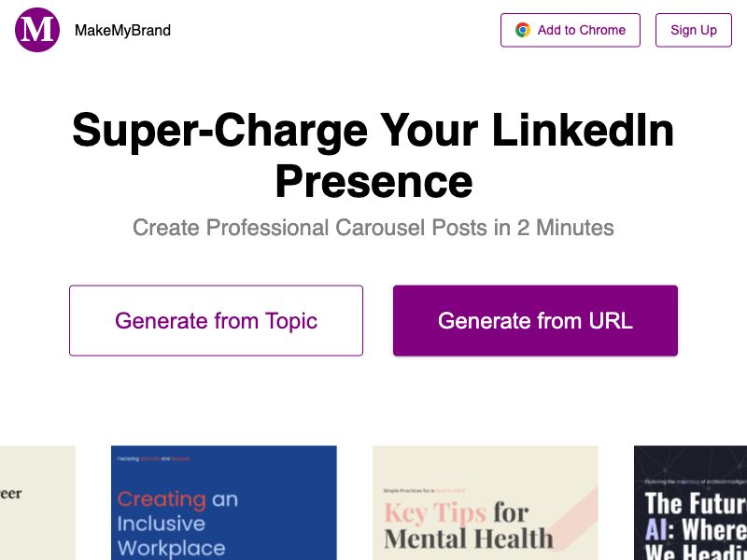Click the orange word Creating in blue thumbnail
The image size is (747, 560).
click(162, 499)
